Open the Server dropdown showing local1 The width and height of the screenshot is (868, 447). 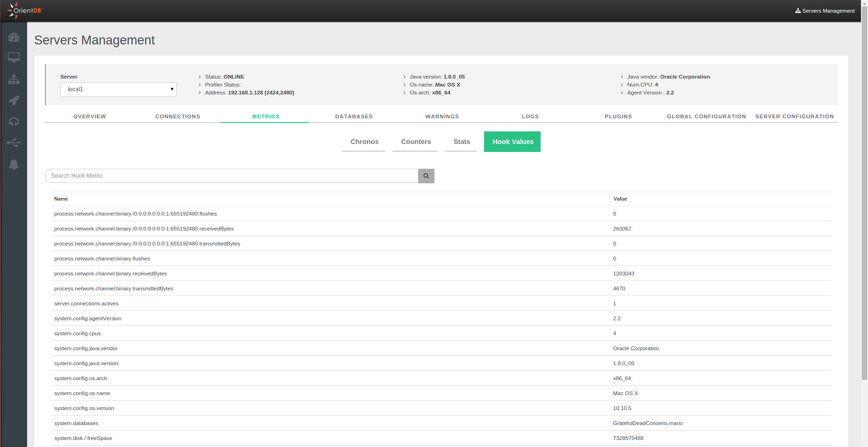118,89
